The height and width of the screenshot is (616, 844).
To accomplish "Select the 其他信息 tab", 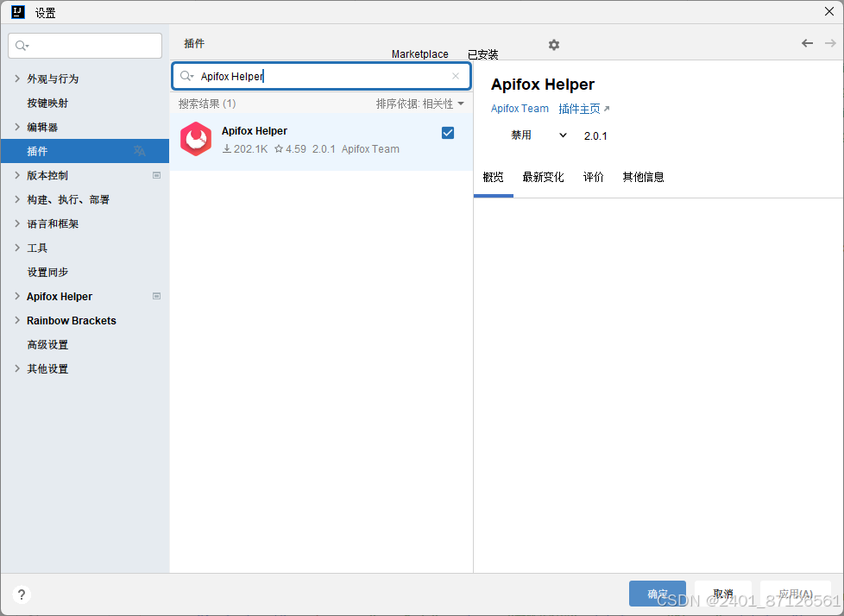I will (x=643, y=177).
